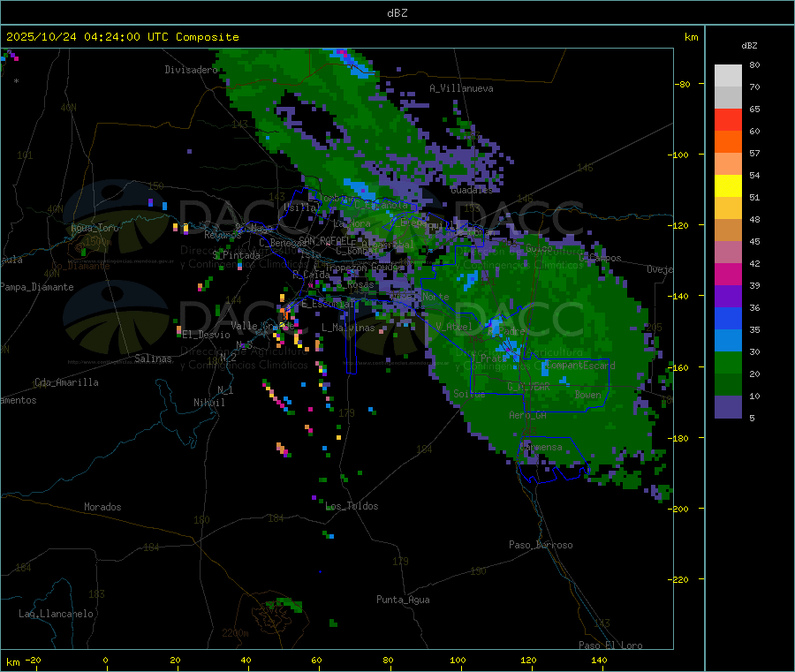
Task: Select the '-200' vertical axis tick label
Action: [680, 509]
